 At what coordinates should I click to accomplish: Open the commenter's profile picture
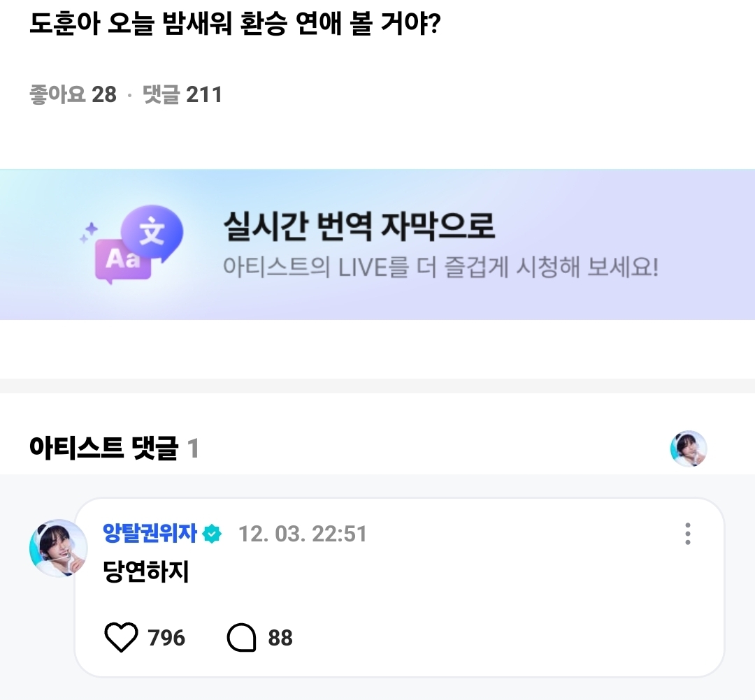(x=58, y=548)
